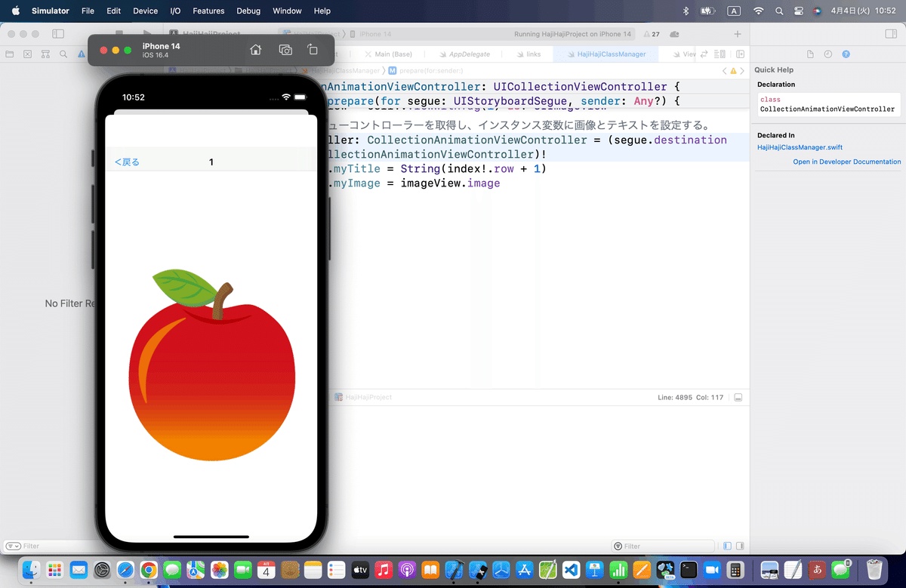Open Control Center in menu bar
The height and width of the screenshot is (588, 906).
(x=799, y=11)
